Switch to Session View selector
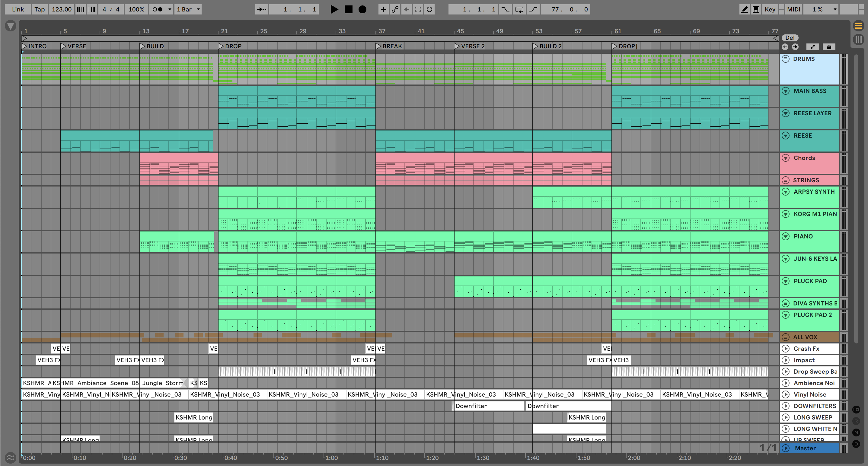 (x=859, y=40)
